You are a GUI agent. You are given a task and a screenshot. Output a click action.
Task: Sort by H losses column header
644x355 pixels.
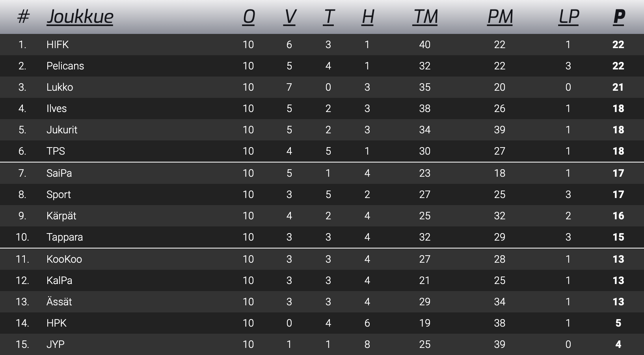point(367,17)
